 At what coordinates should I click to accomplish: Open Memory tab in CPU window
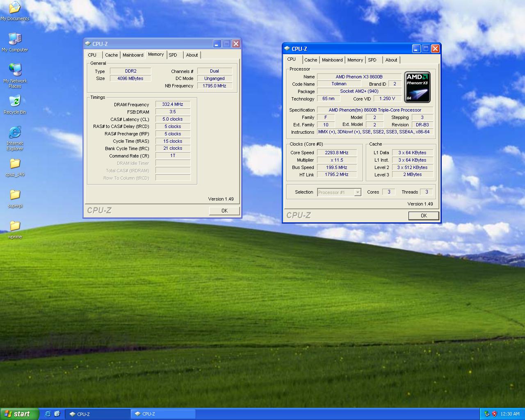tap(355, 60)
